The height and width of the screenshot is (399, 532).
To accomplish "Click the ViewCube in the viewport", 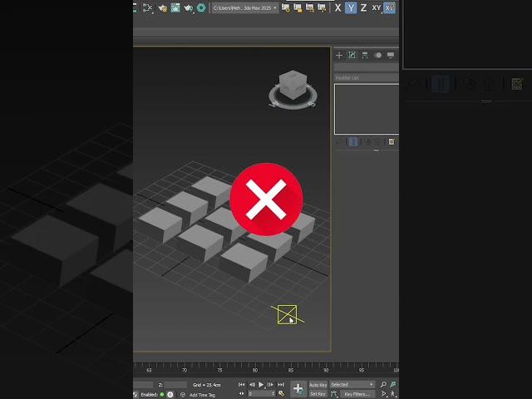I will [293, 85].
